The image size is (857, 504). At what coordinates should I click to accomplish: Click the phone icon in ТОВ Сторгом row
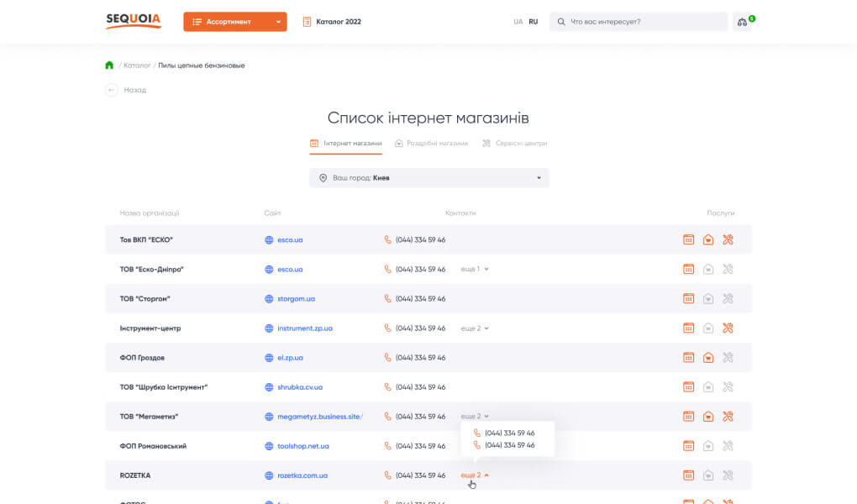[x=388, y=299]
